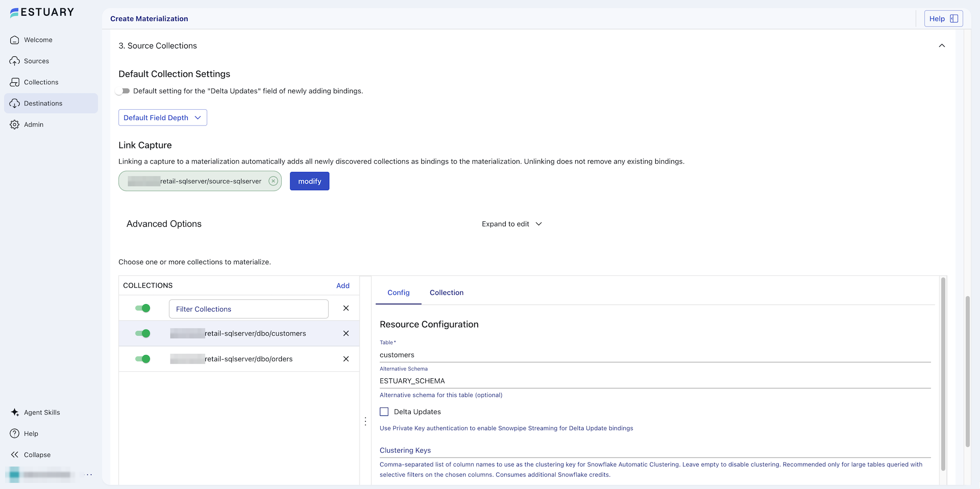The height and width of the screenshot is (489, 980).
Task: Open the user account more options dots
Action: (88, 474)
